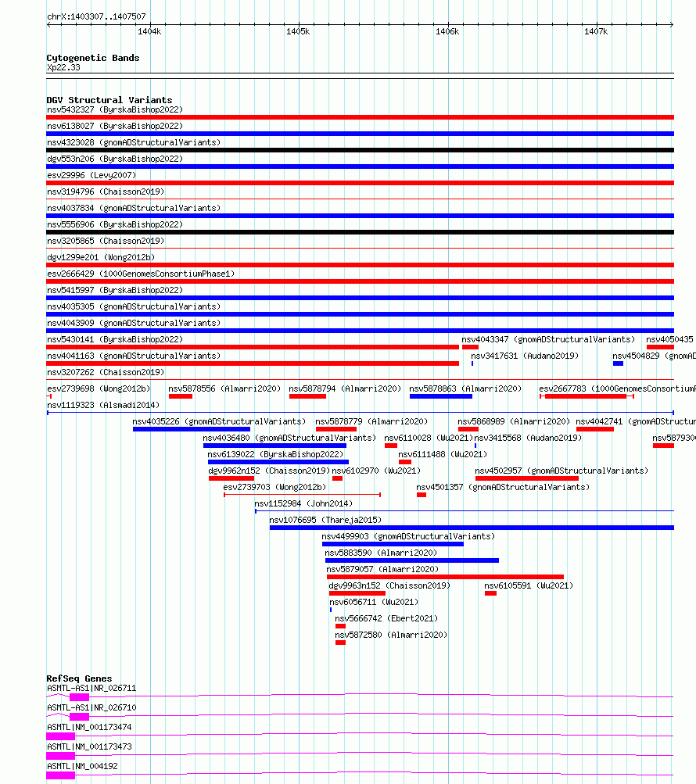
Task: Click ASMTL|NM_001173474 gene label
Action: tap(90, 727)
